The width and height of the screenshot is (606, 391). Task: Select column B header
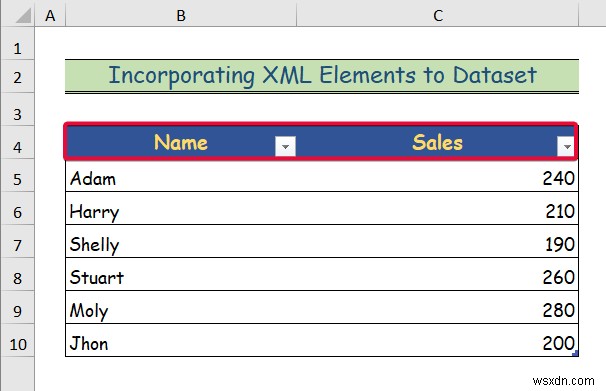(x=181, y=15)
